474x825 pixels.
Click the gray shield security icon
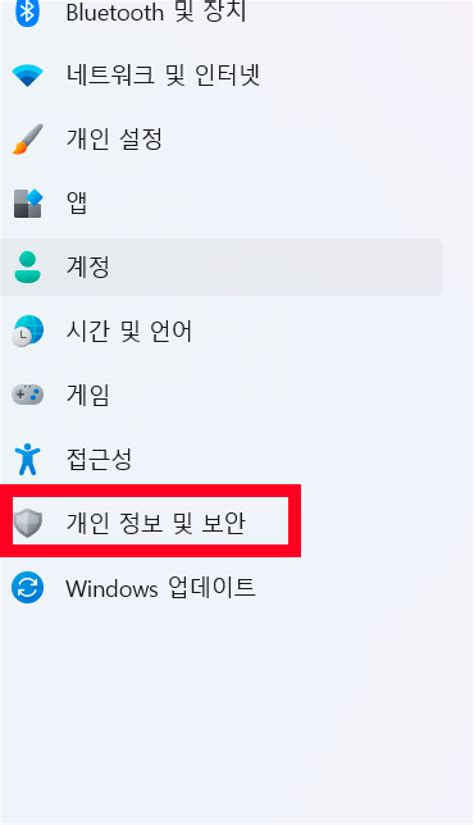tap(27, 522)
